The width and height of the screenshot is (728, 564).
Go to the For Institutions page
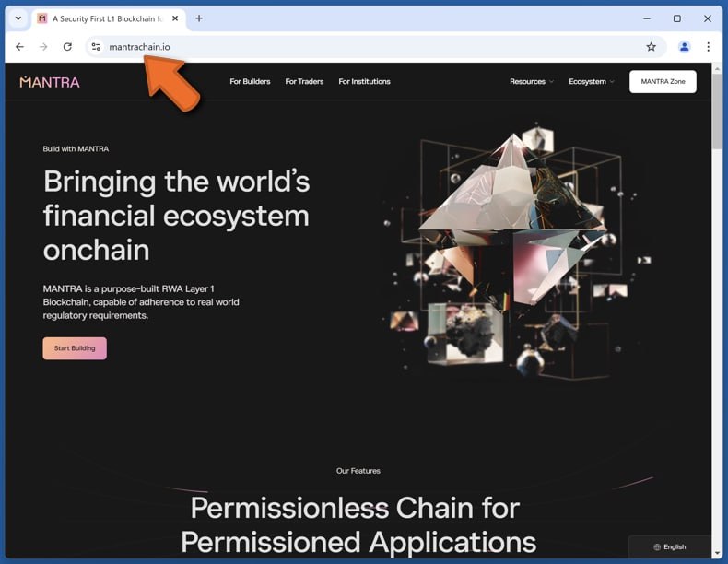click(364, 82)
